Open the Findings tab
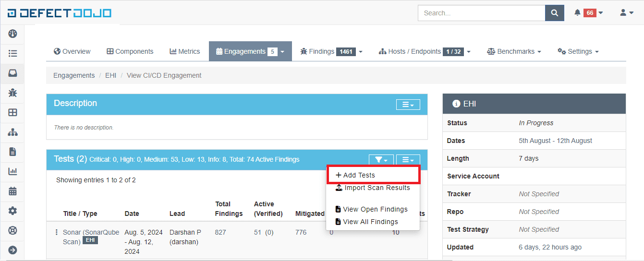Viewport: 644px width, 261px height. (331, 51)
